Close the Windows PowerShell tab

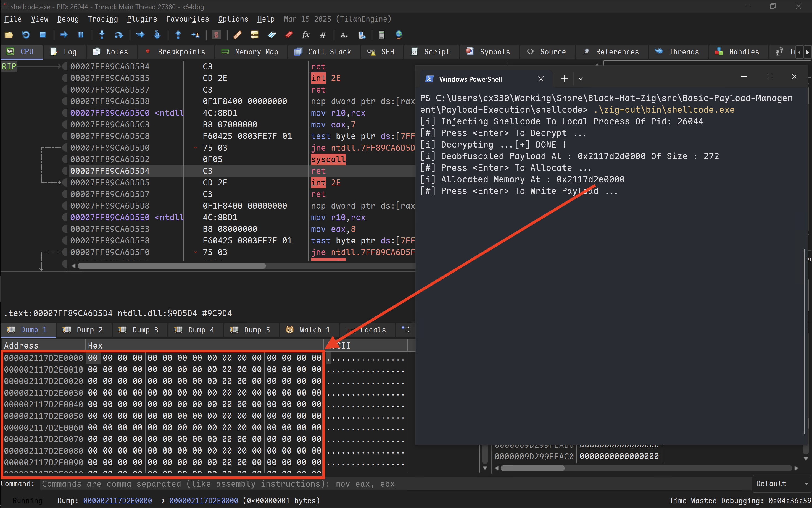pos(541,79)
